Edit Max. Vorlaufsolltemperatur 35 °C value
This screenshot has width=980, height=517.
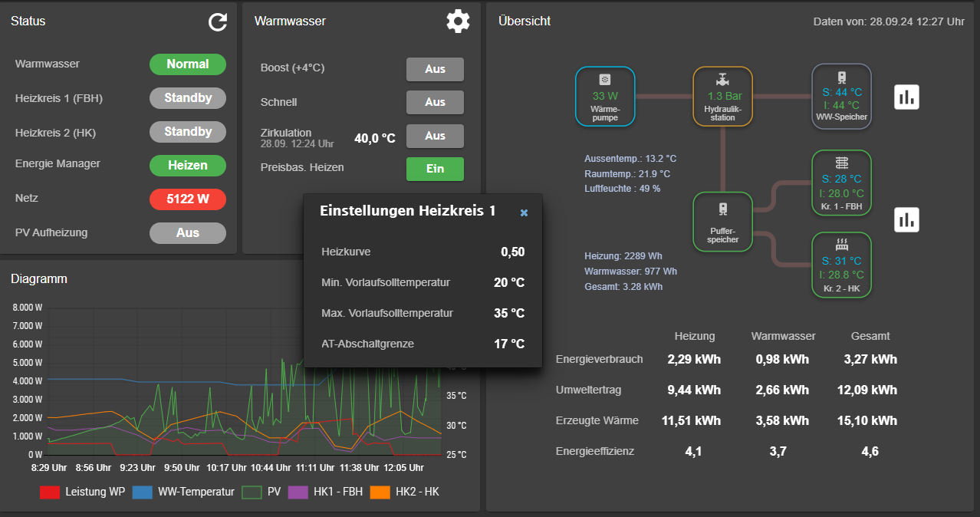[x=509, y=313]
